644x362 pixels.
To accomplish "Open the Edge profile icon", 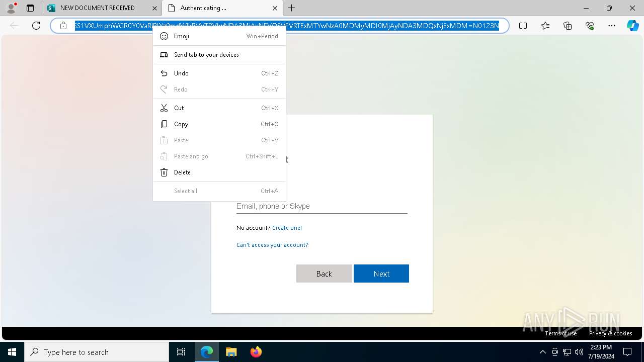I will tap(11, 8).
